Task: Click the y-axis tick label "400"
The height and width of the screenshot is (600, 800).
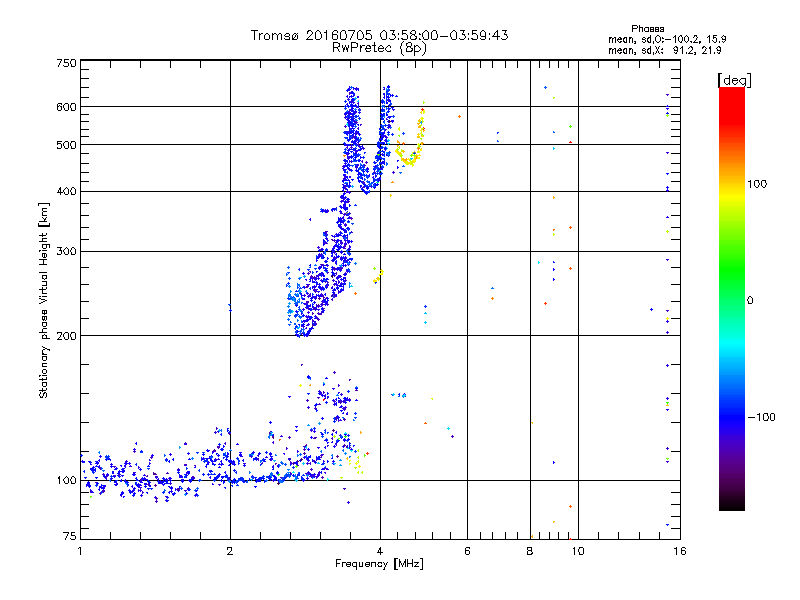Action: coord(66,192)
